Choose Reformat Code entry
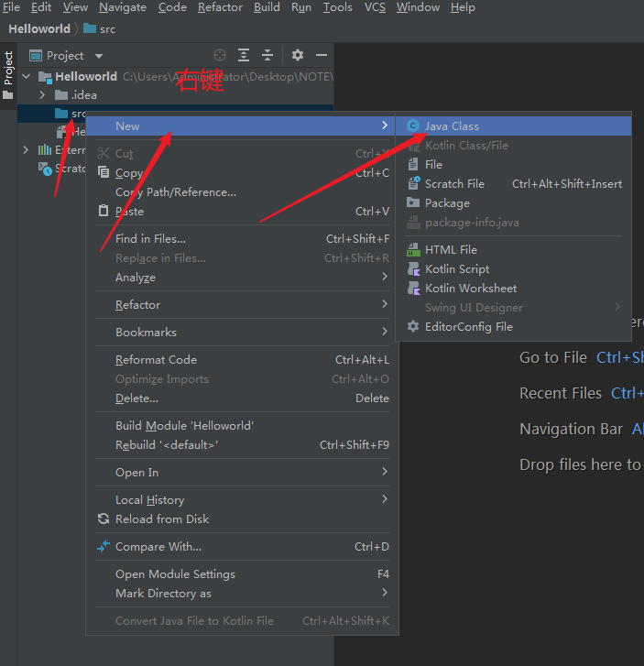 [x=242, y=360]
